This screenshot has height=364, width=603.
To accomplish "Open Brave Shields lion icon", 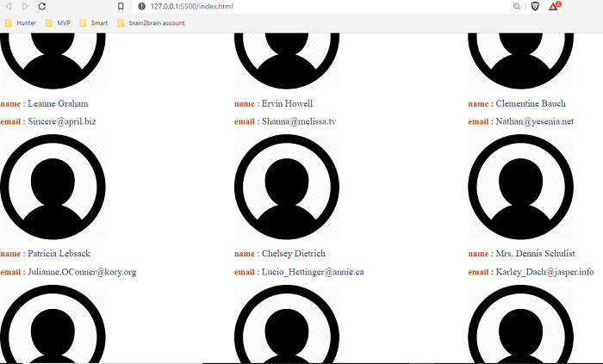I will click(535, 6).
